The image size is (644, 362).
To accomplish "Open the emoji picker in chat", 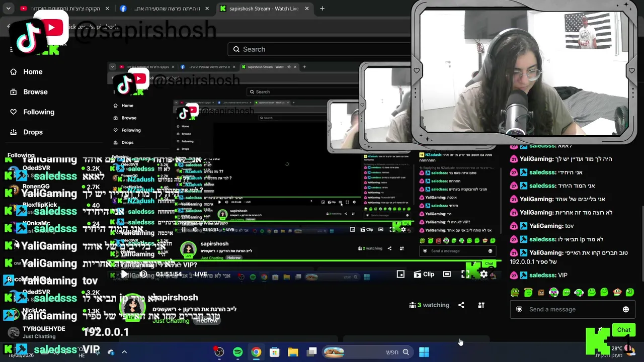I will [x=626, y=309].
